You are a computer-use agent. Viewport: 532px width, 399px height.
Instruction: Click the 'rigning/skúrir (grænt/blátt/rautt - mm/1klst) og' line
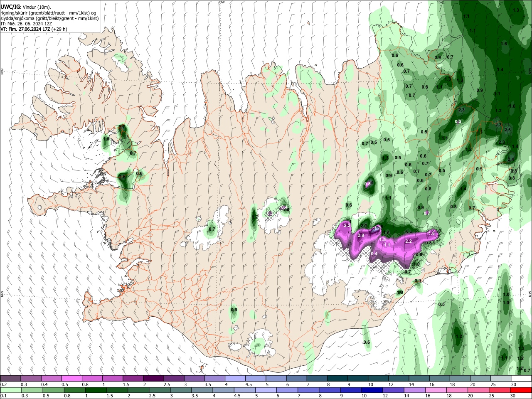pos(48,13)
